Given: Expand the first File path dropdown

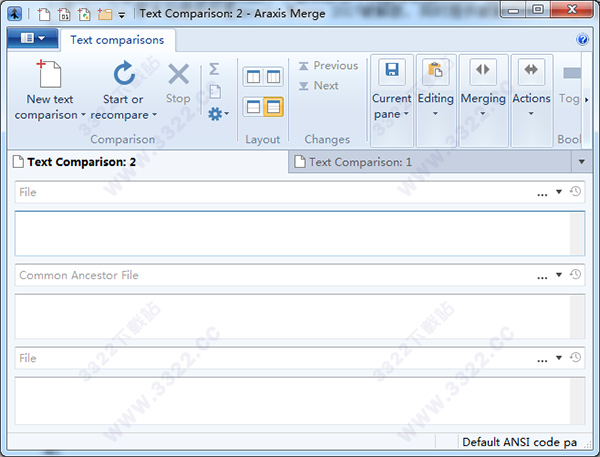Looking at the screenshot, I should click(559, 192).
